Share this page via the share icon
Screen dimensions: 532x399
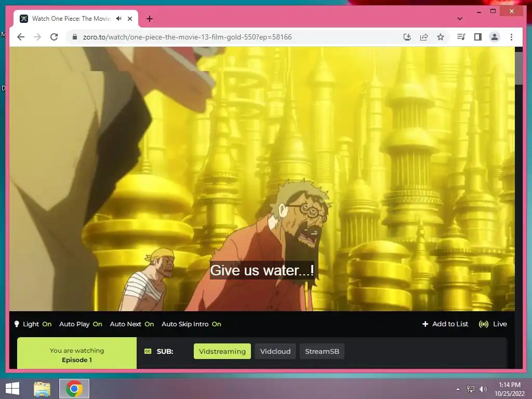pos(424,37)
